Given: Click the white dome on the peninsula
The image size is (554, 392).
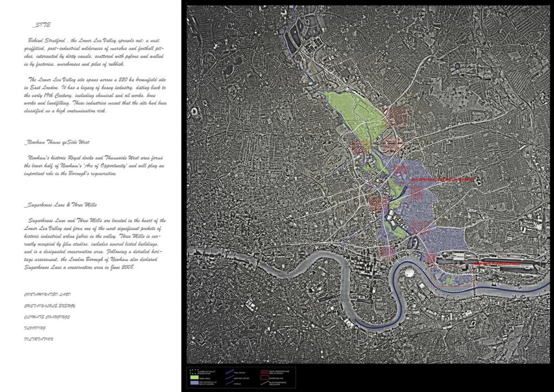Looking at the screenshot, I should (x=408, y=273).
